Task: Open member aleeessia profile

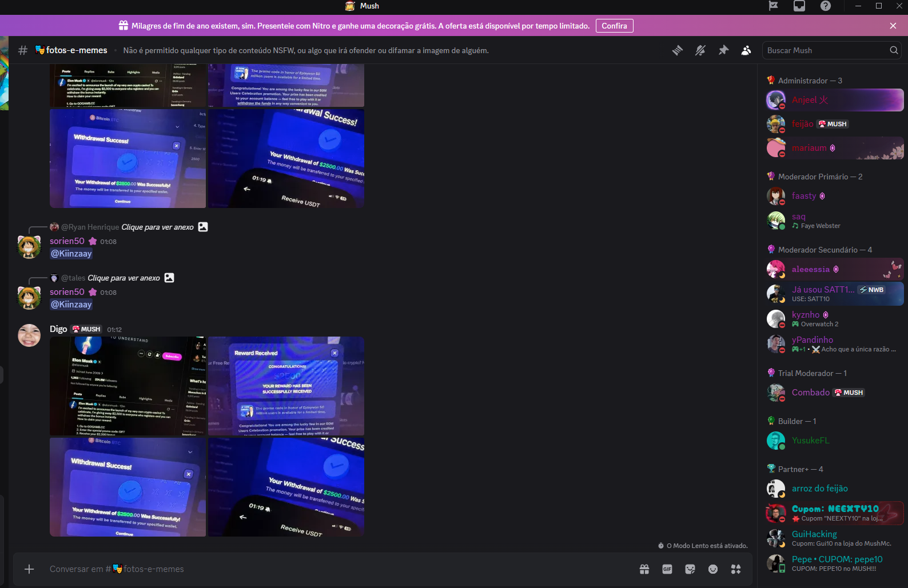Action: (x=835, y=269)
